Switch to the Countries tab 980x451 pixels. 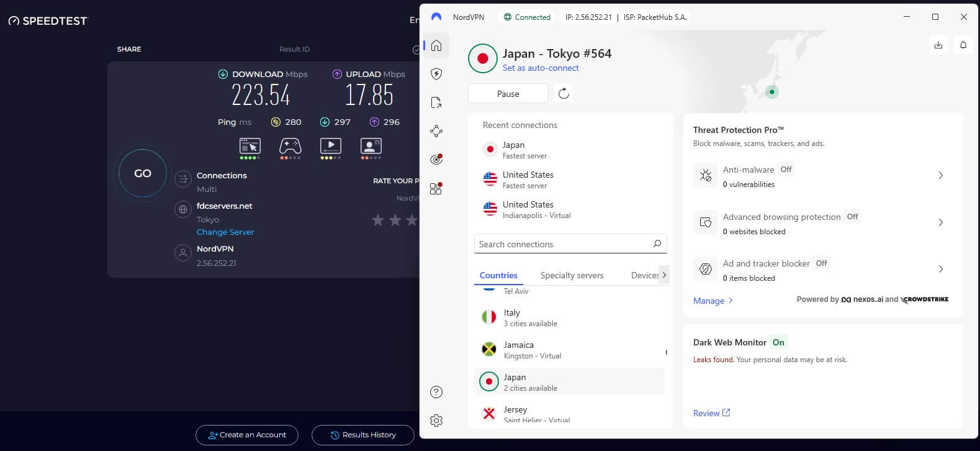498,275
